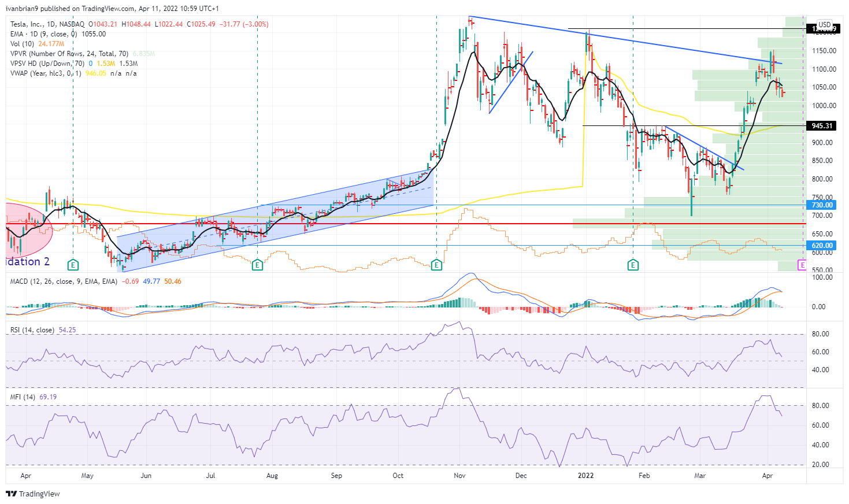Select the Tesla, Inc. 1D NASDAQ symbol title

pos(47,24)
